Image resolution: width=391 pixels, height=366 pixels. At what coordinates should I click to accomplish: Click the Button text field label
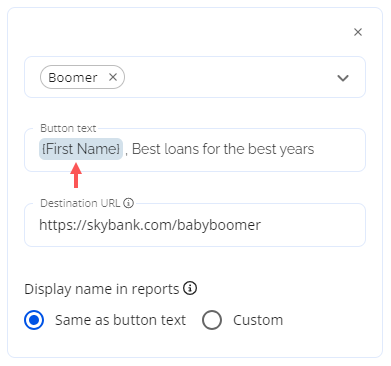(68, 128)
